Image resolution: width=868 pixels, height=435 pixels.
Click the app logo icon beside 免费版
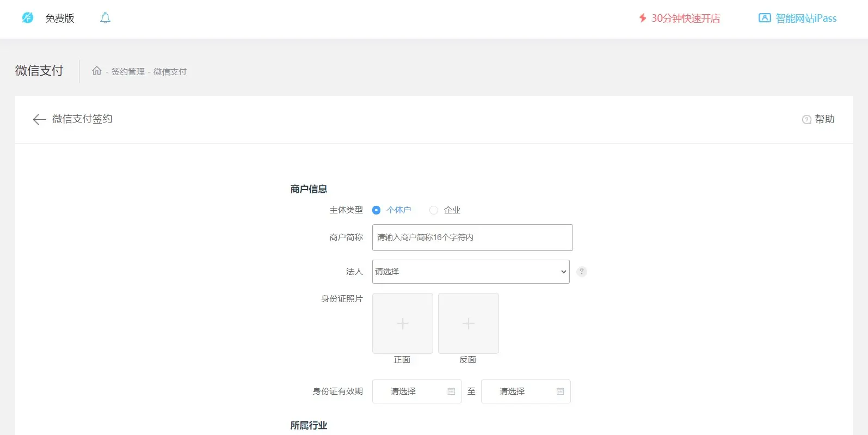pyautogui.click(x=27, y=18)
